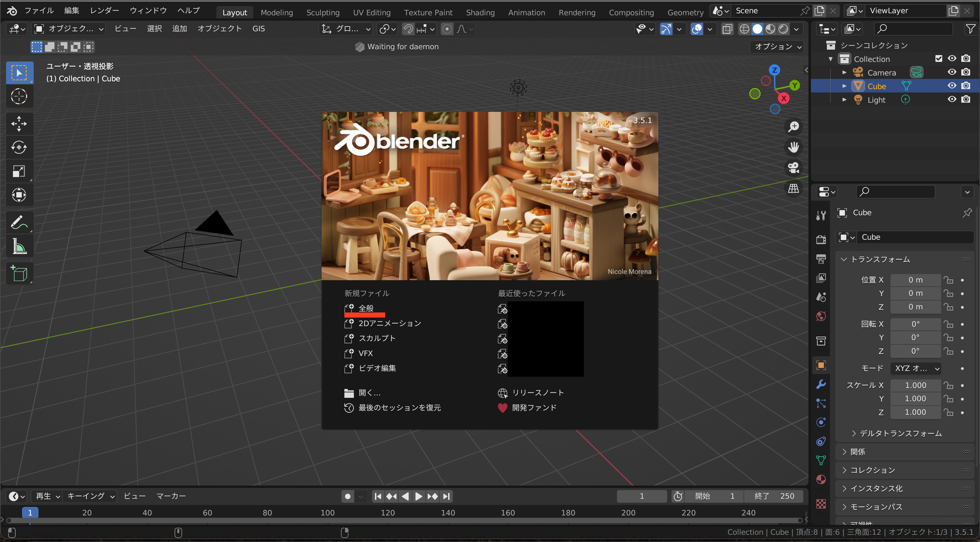This screenshot has width=980, height=542.
Task: Disable Light in renders
Action: pyautogui.click(x=965, y=99)
